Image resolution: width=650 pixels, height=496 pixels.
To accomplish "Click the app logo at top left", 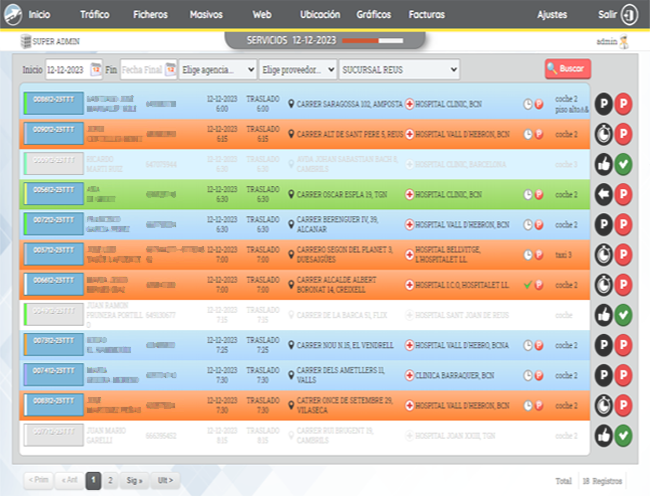I will click(13, 15).
